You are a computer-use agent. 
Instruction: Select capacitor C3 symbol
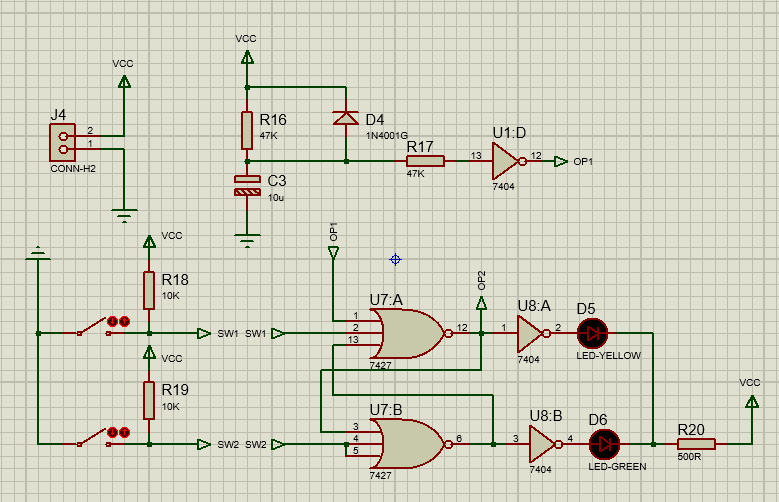pos(247,185)
